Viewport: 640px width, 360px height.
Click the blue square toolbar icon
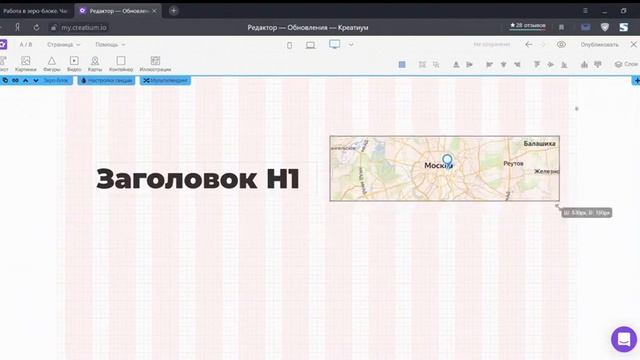[402, 64]
